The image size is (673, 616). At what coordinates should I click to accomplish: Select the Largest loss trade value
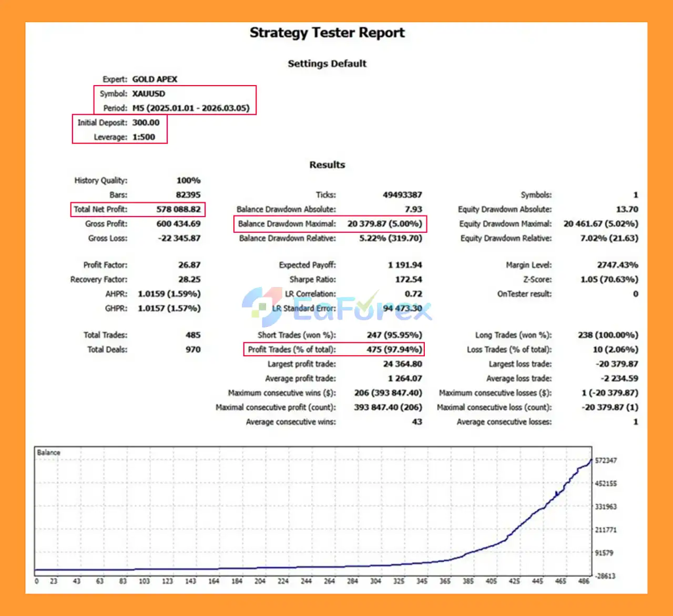(x=617, y=364)
